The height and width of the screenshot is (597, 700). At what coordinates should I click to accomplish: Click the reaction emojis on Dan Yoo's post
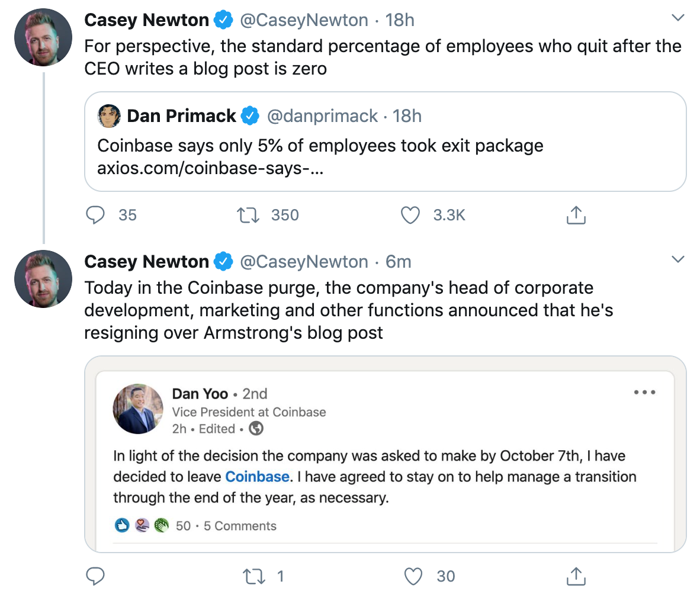tap(142, 526)
